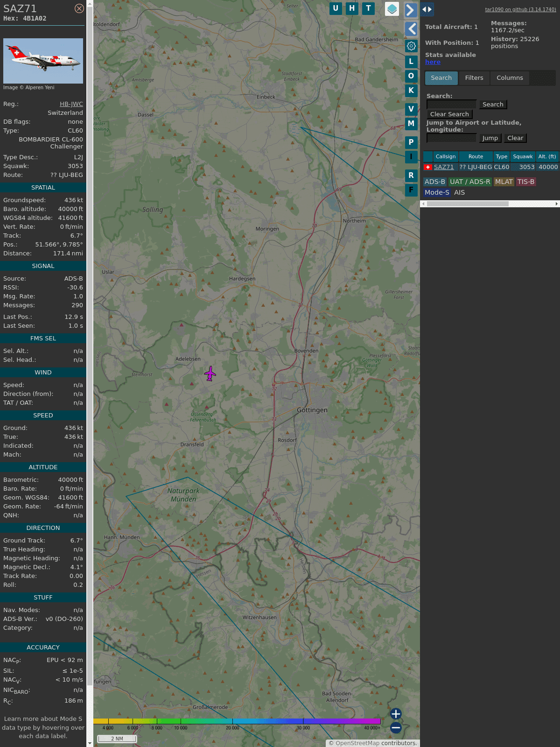Toggle the L labels button

pos(411,61)
